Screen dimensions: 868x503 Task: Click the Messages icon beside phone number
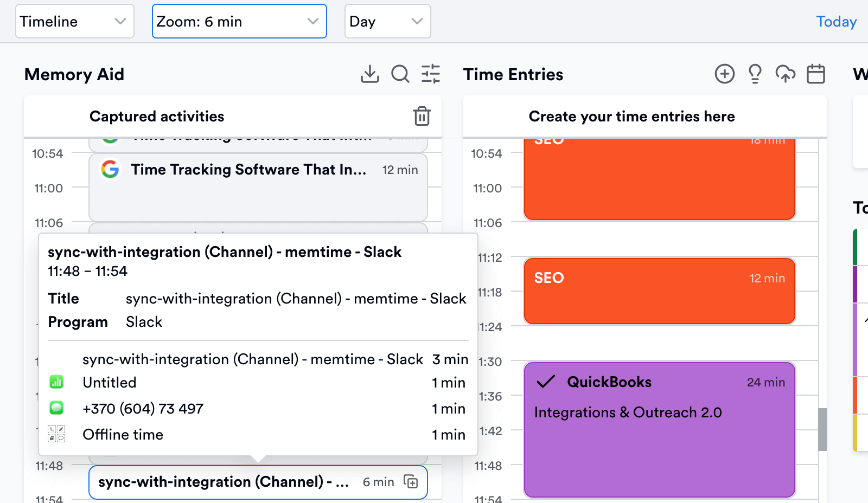click(x=56, y=408)
